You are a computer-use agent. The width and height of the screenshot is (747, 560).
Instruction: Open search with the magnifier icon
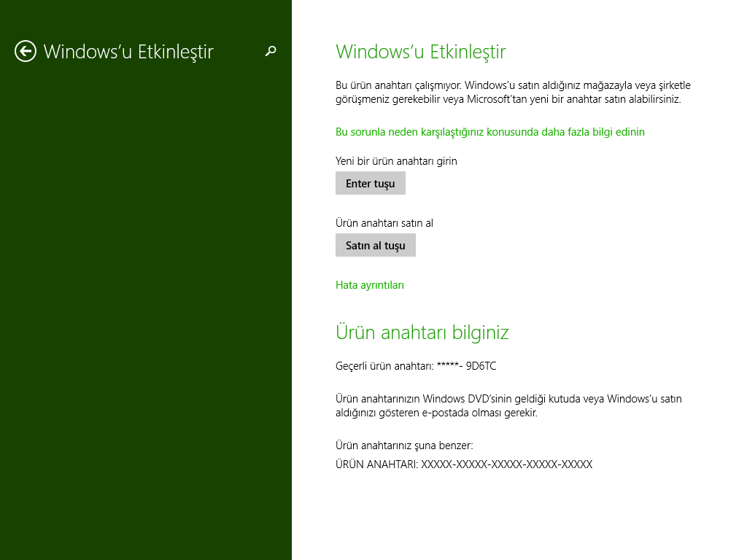pos(271,51)
